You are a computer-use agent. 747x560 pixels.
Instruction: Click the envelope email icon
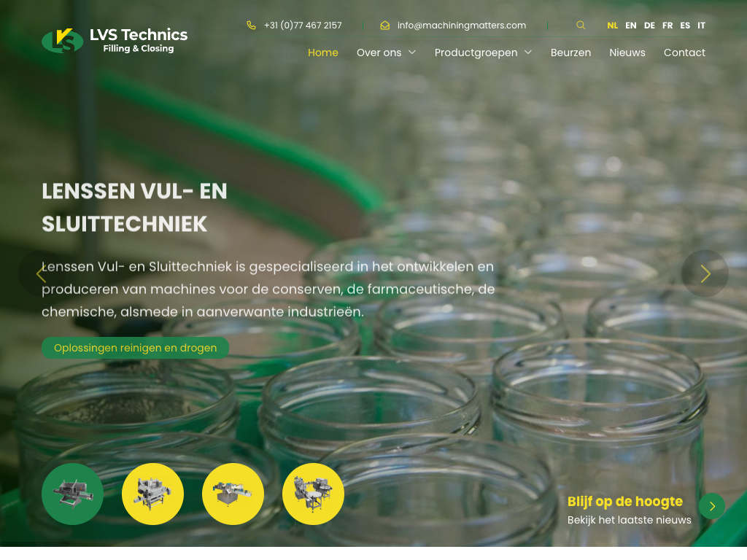coord(385,26)
